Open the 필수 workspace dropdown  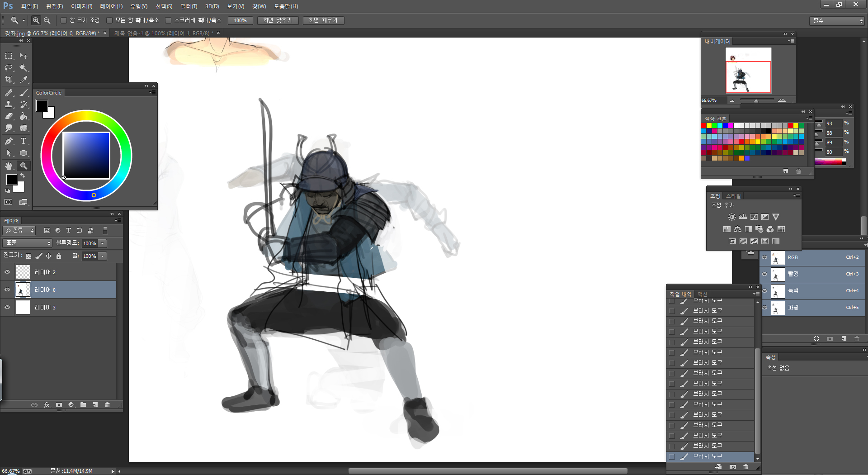837,21
